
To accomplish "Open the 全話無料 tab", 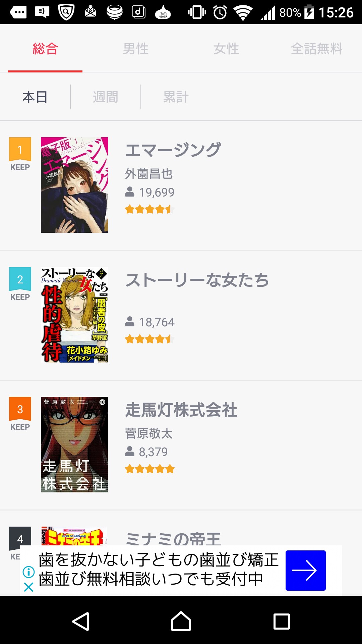I will click(316, 49).
